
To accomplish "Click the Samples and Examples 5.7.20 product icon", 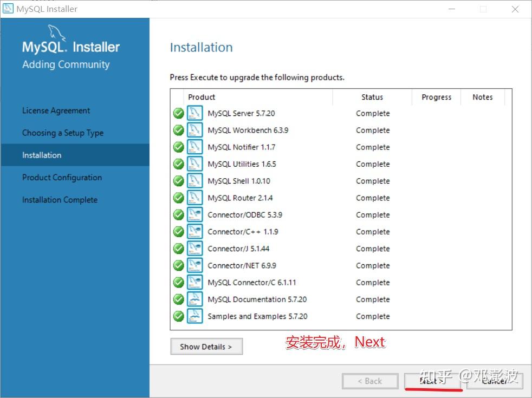I will coord(194,316).
